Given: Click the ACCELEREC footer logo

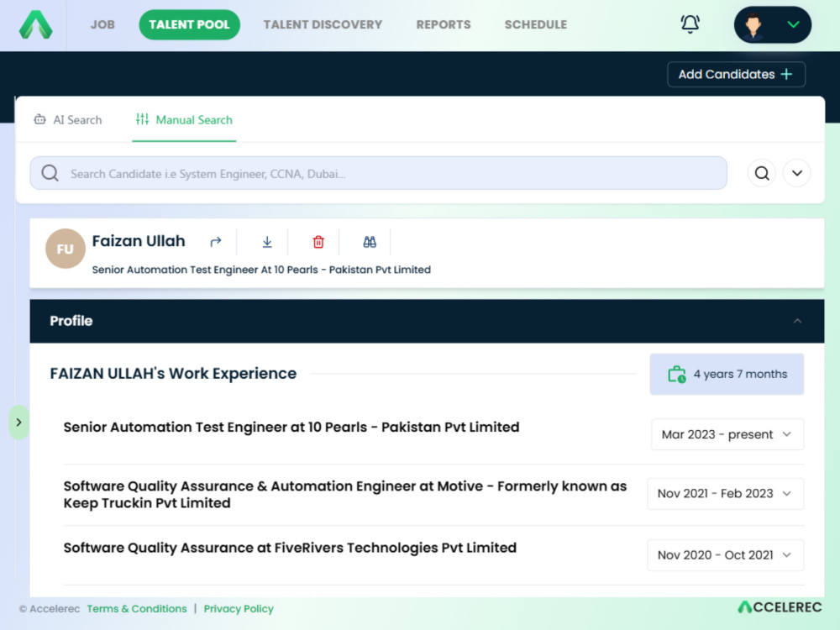Looking at the screenshot, I should click(780, 607).
